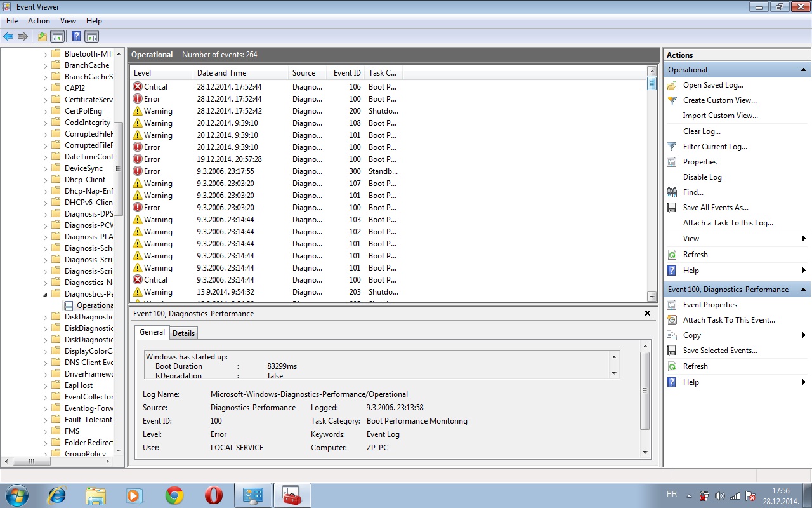Click Clear Log in Actions pane
This screenshot has width=812, height=508.
702,131
